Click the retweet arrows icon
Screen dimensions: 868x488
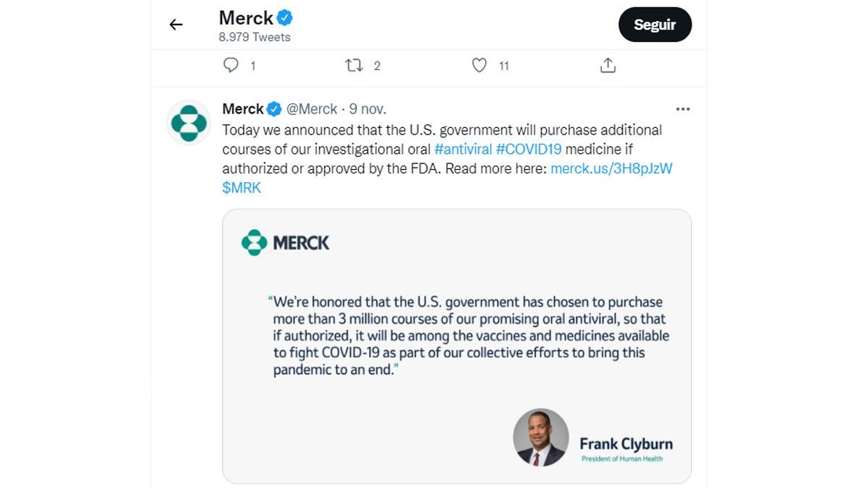354,66
